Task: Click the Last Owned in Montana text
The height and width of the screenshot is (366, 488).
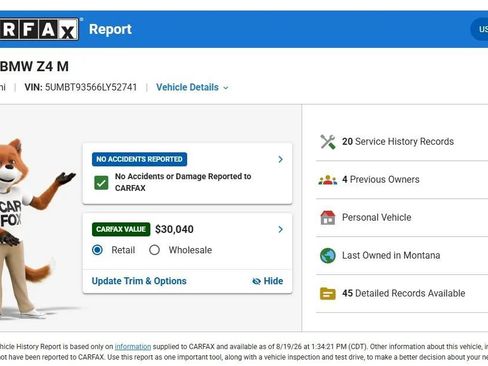Action: click(x=391, y=256)
